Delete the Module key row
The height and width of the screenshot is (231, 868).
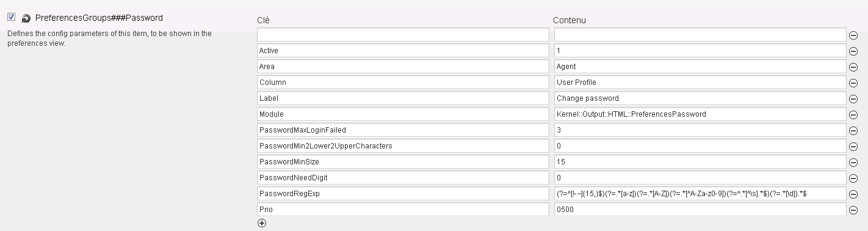tap(853, 114)
